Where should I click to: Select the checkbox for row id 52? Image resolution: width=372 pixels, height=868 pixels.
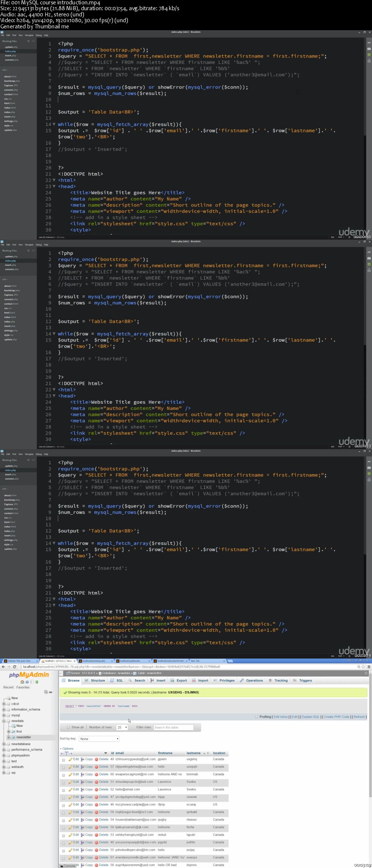point(64,790)
